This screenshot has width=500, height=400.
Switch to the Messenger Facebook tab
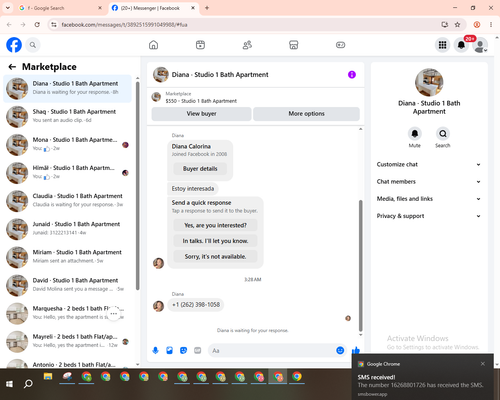[x=153, y=8]
